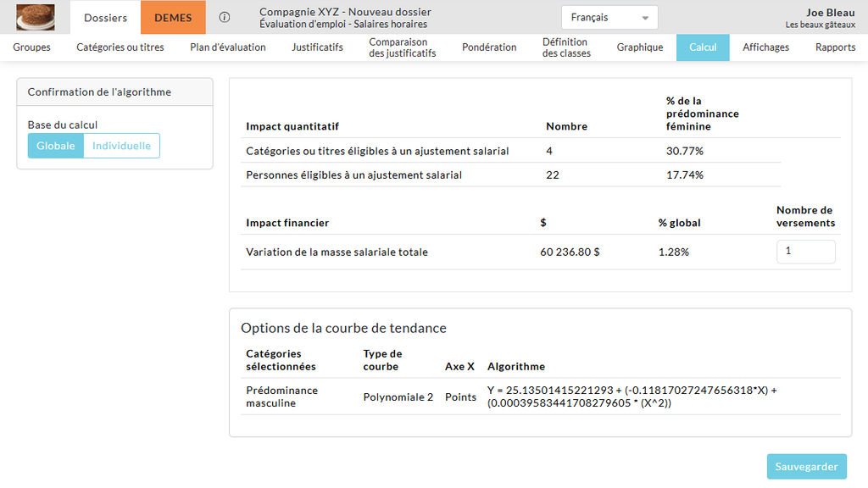
Task: Go to the Rapports tab
Action: (835, 47)
